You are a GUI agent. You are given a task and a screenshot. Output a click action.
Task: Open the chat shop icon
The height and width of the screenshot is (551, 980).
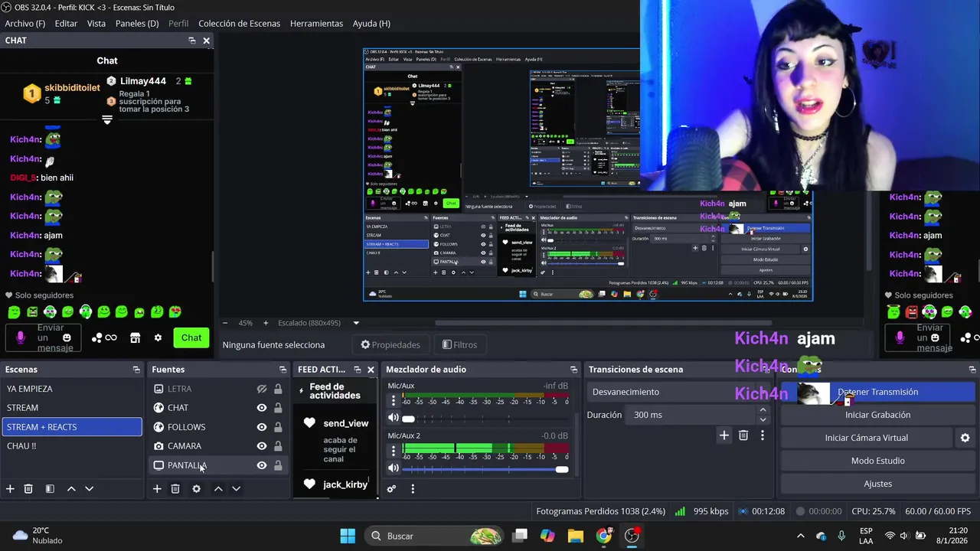click(135, 337)
